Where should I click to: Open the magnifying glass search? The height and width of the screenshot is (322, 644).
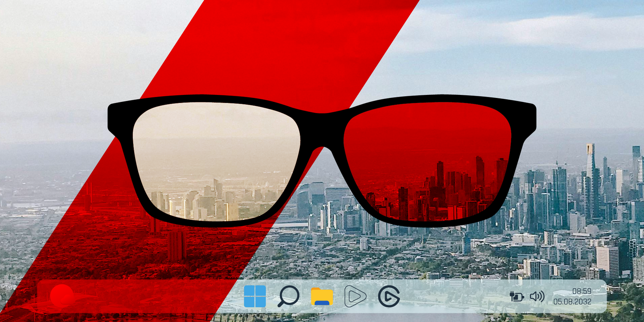288,296
